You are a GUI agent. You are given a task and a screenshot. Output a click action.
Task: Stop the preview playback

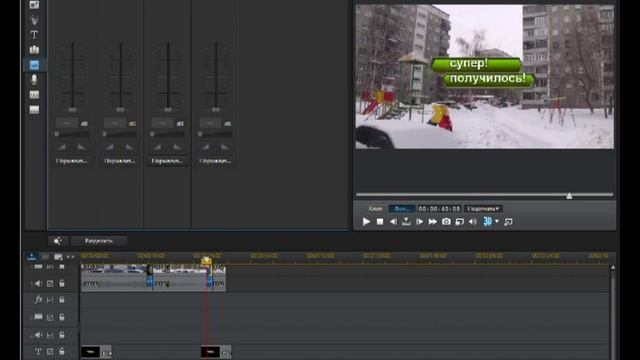[380, 222]
